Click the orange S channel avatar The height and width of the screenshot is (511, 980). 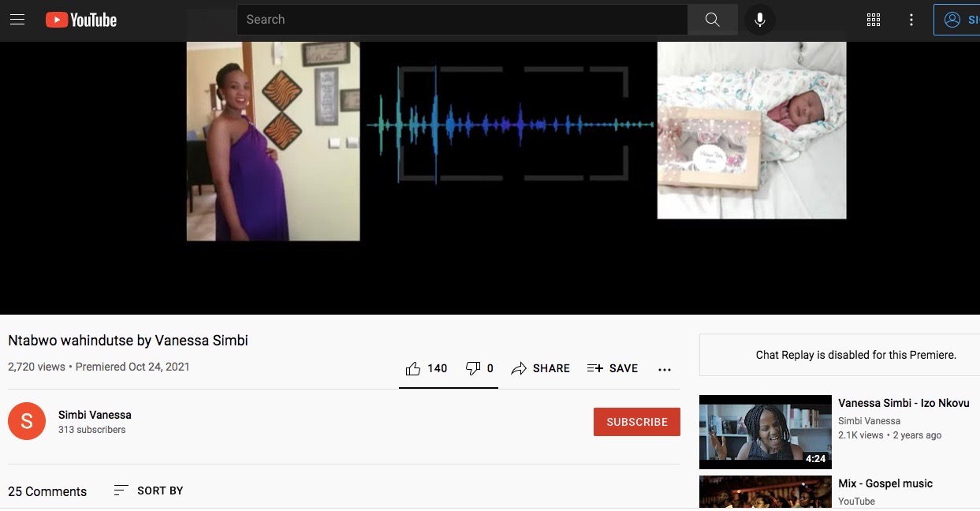(27, 421)
